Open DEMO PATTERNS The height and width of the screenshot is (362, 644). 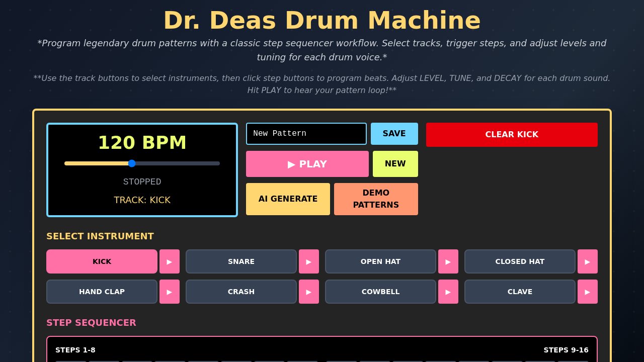[376, 199]
